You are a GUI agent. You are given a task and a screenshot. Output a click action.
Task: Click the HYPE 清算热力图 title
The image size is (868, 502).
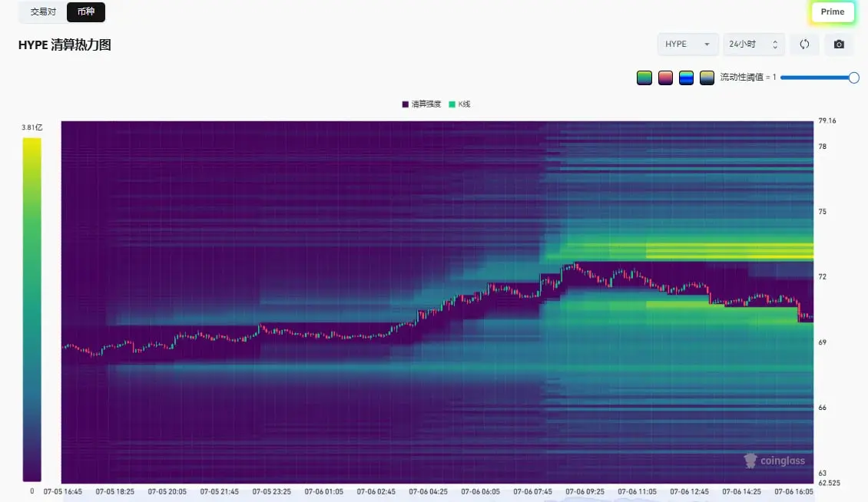coord(65,45)
